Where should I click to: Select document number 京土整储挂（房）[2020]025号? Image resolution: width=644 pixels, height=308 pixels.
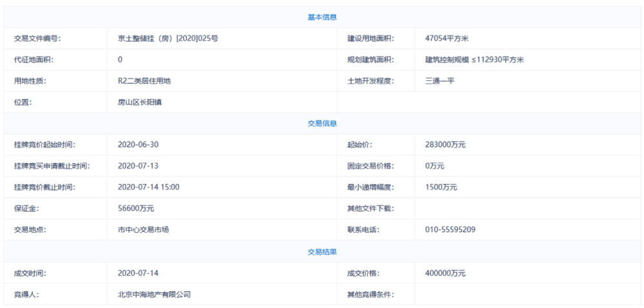[x=168, y=39]
